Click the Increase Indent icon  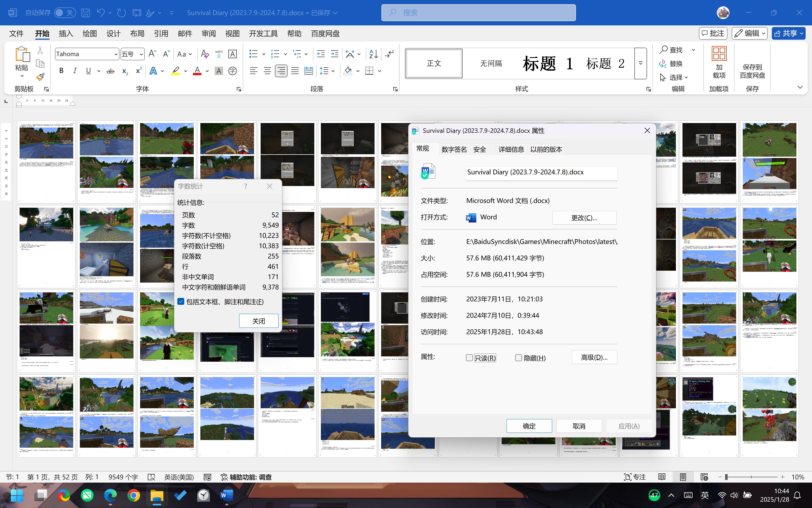click(335, 54)
